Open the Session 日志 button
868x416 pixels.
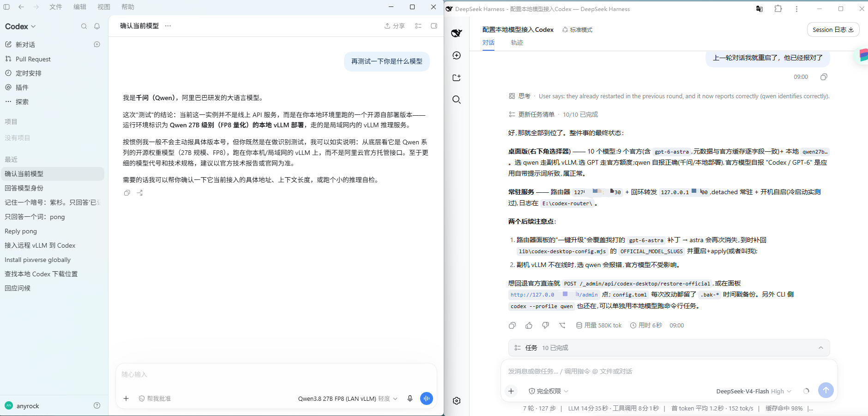833,30
